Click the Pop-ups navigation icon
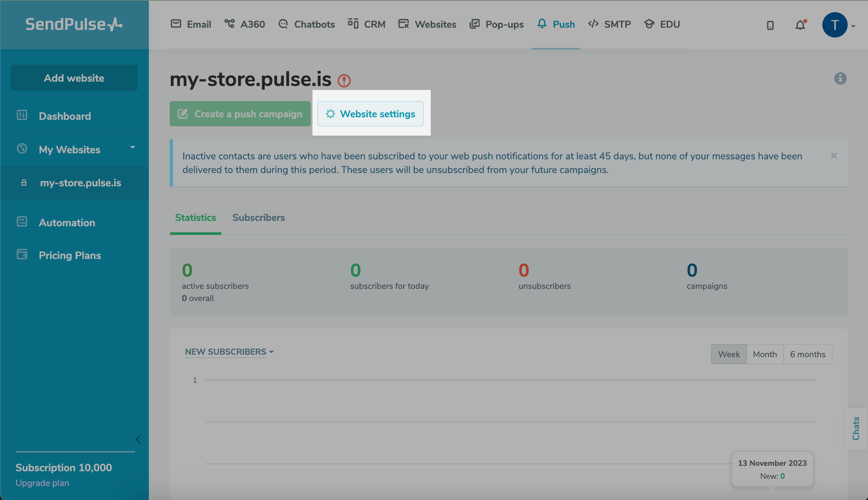 click(x=475, y=24)
